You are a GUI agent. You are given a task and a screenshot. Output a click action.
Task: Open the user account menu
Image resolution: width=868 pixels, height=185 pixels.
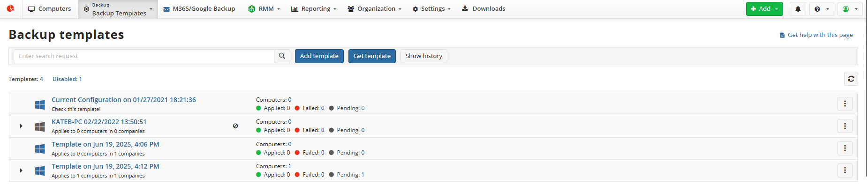850,9
